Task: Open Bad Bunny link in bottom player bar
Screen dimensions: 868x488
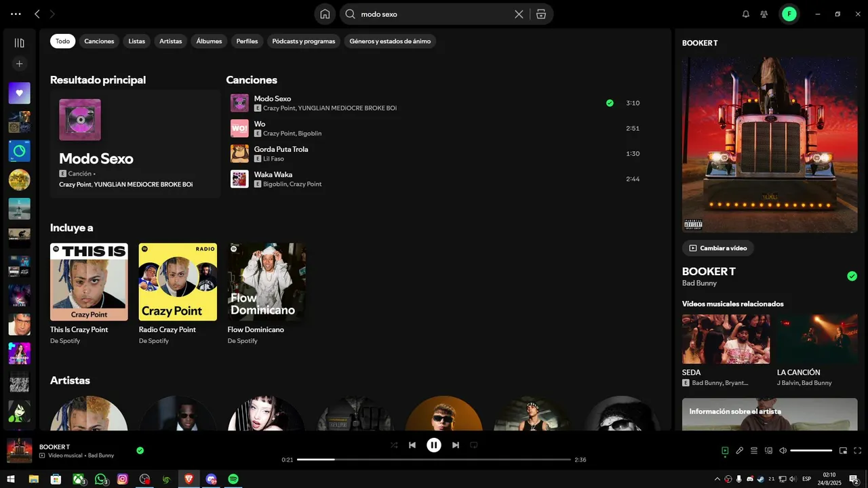Action: 101,455
